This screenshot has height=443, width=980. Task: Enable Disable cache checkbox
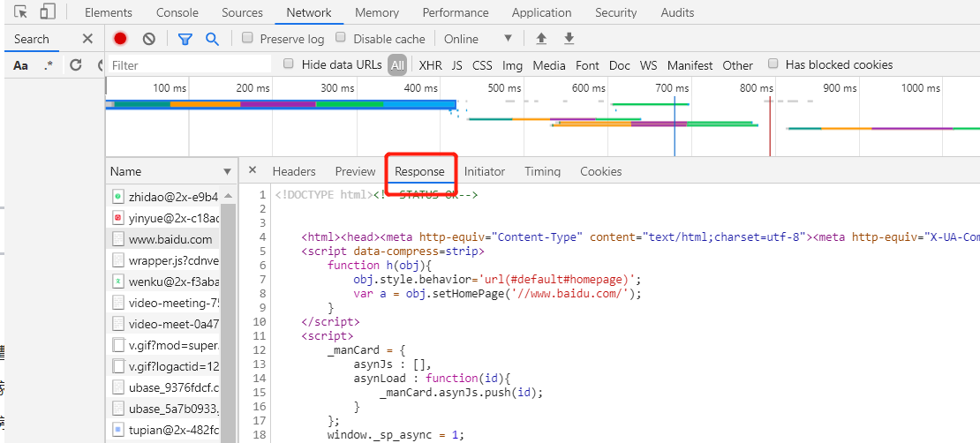[x=341, y=37]
